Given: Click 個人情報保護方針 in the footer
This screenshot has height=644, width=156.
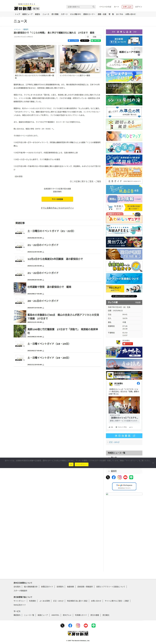Looking at the screenshot, I should tap(31, 587).
